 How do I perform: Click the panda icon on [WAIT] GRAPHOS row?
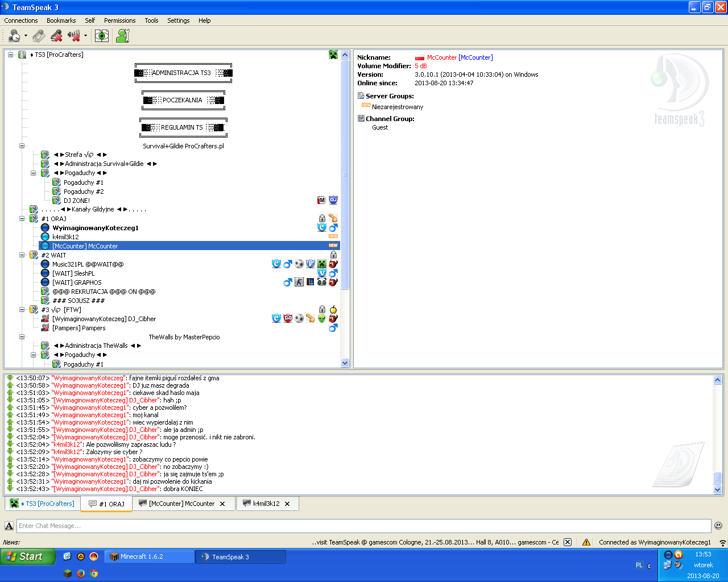[322, 282]
